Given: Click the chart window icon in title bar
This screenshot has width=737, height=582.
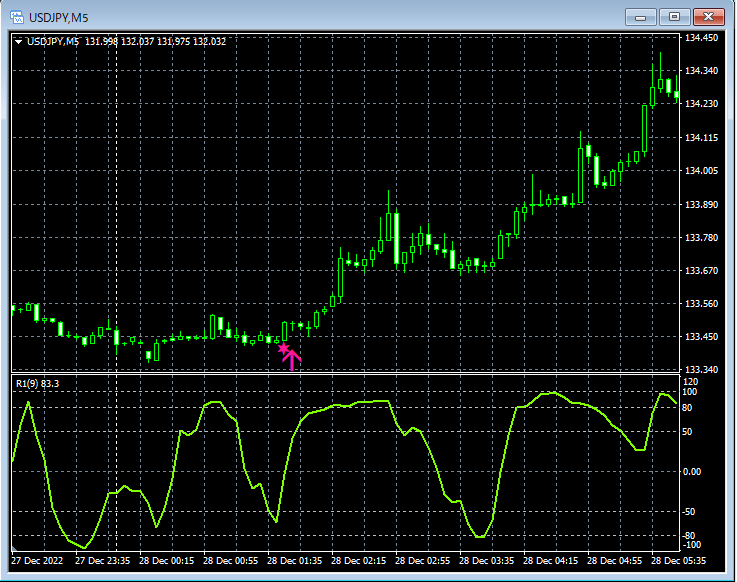Looking at the screenshot, I should coord(18,17).
